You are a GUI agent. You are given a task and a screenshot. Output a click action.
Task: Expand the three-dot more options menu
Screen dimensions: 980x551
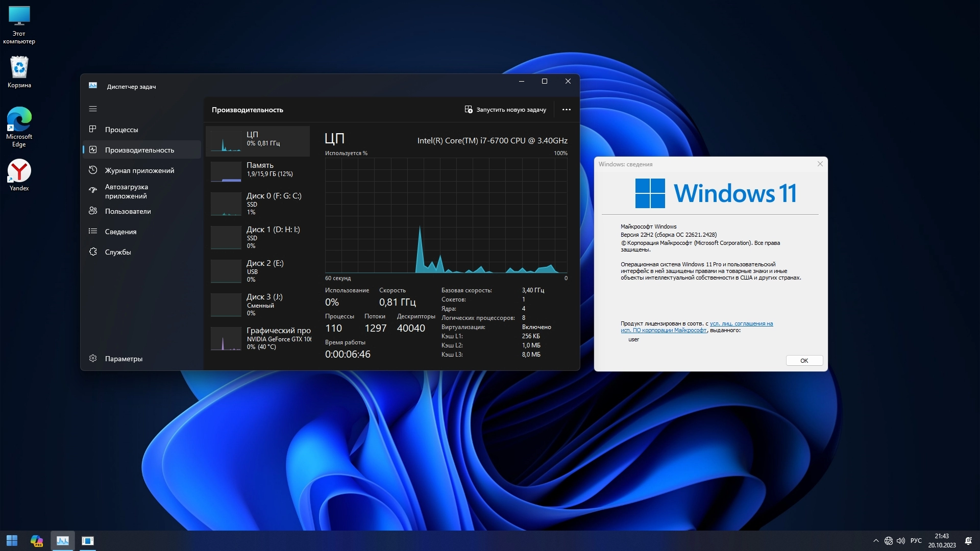566,110
